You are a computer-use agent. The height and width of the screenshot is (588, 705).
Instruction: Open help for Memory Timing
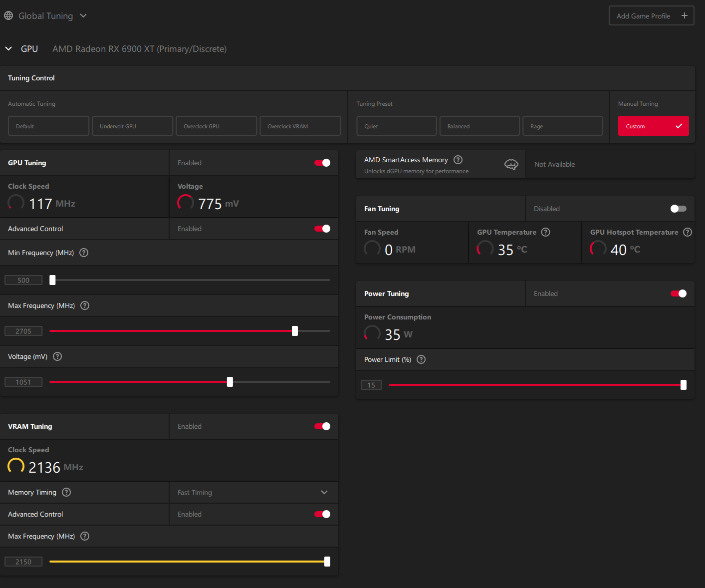(x=66, y=492)
